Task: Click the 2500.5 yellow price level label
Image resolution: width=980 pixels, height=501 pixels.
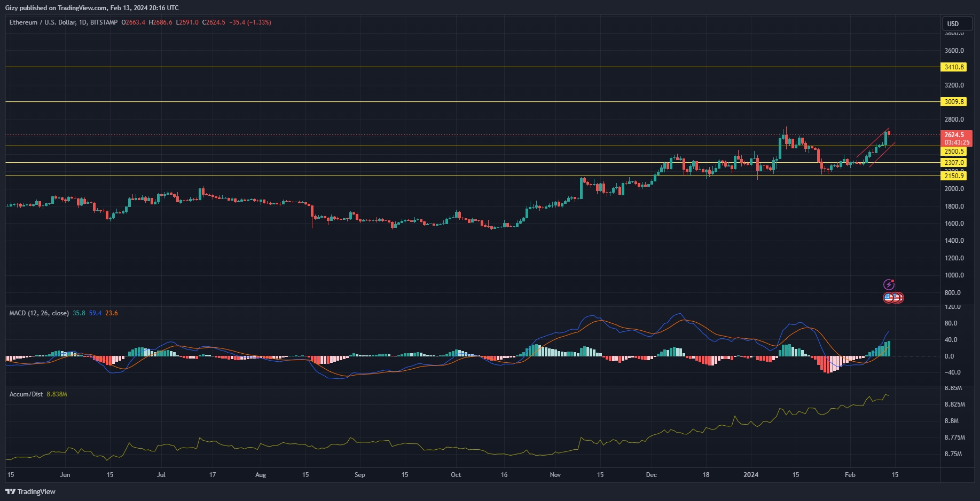Action: (x=954, y=152)
